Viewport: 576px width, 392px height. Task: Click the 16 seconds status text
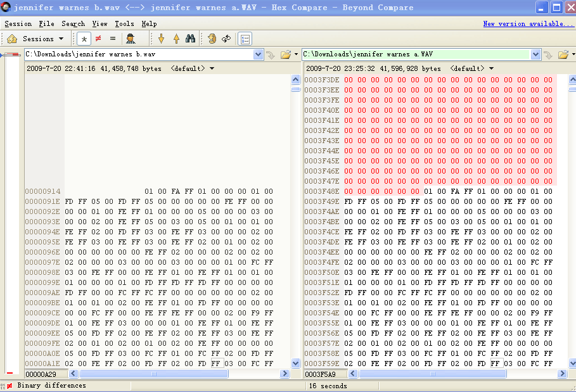328,386
